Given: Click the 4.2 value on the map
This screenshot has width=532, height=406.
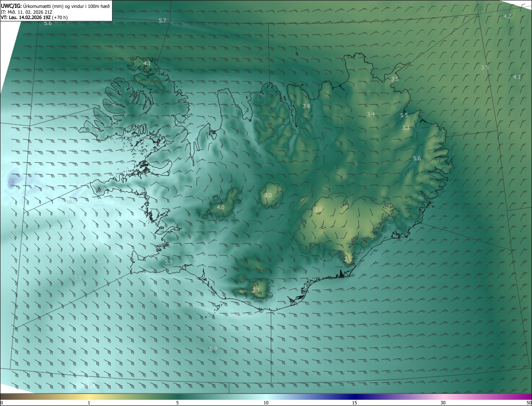Looking at the screenshot, I should coord(507,16).
